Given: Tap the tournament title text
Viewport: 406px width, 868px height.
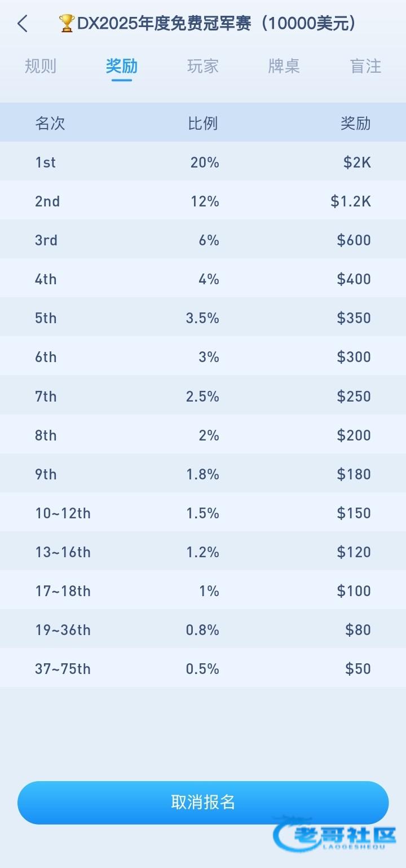Looking at the screenshot, I should (217, 24).
